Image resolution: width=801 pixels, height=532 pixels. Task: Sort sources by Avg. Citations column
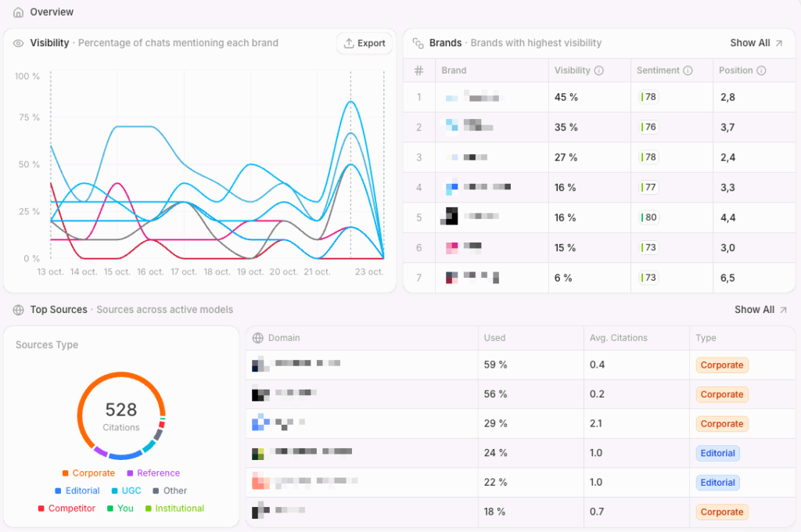click(618, 338)
